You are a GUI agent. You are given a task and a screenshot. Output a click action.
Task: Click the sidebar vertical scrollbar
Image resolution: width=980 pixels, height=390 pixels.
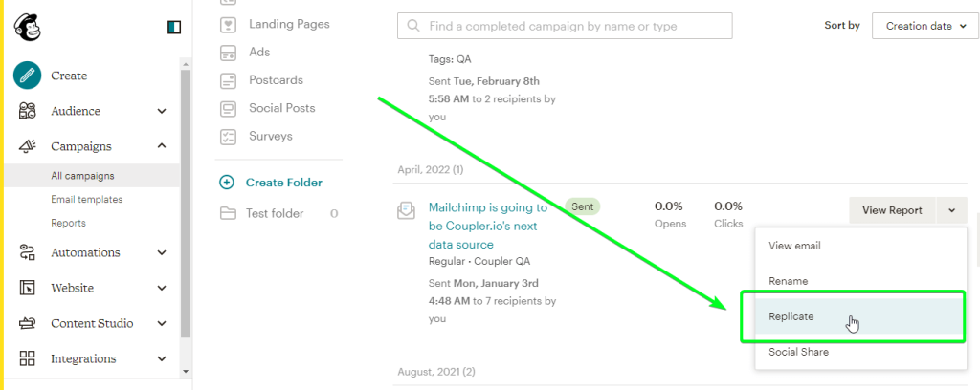pos(186,204)
